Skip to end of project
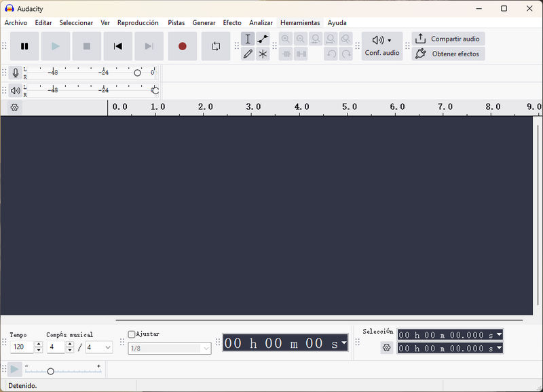543x392 pixels. (149, 46)
